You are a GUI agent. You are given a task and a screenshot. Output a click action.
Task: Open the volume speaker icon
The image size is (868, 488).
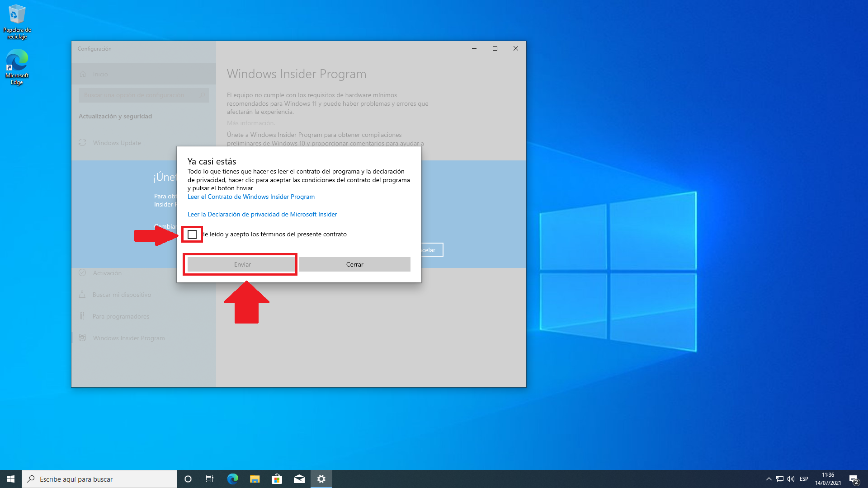[791, 479]
